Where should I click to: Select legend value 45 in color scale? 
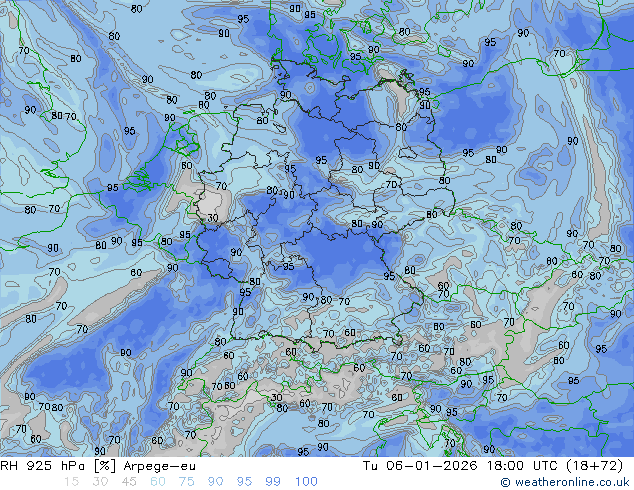pyautogui.click(x=129, y=482)
